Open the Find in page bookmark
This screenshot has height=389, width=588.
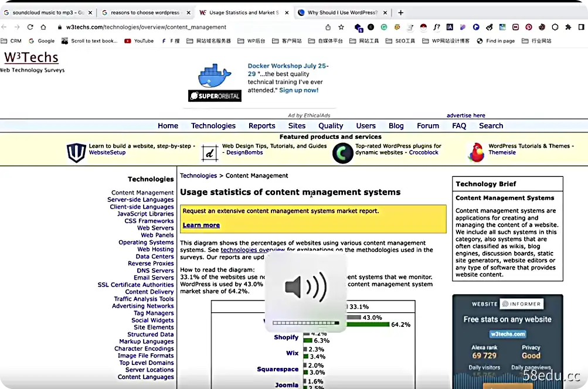coord(496,41)
